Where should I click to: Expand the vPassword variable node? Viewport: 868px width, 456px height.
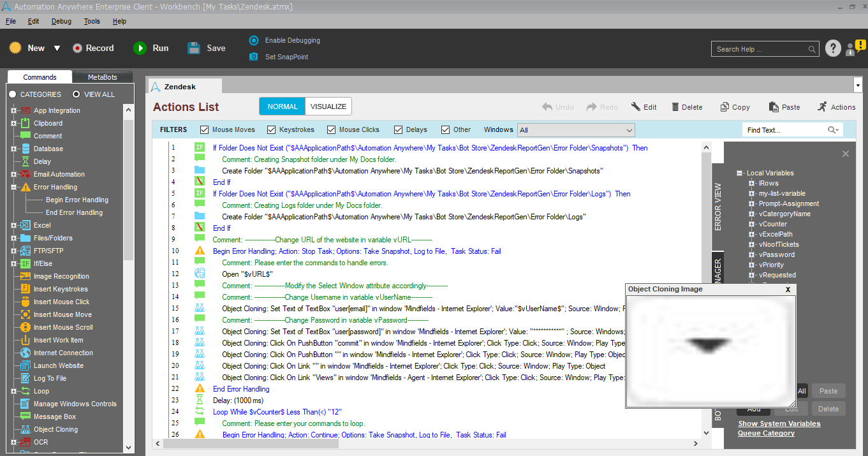[752, 254]
